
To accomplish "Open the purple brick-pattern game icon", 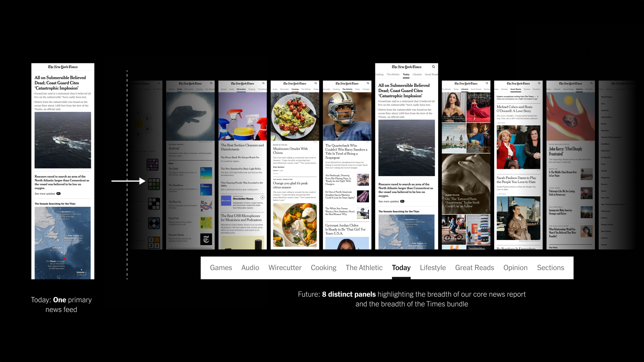I will (153, 165).
